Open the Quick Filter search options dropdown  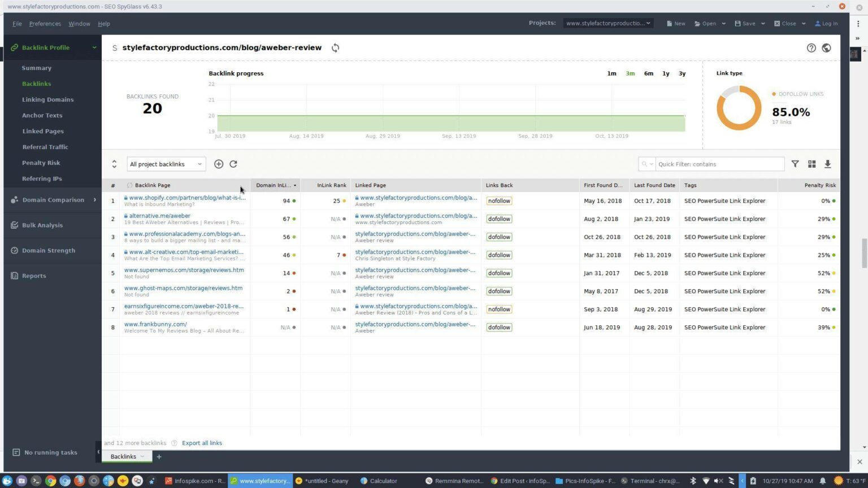point(647,164)
